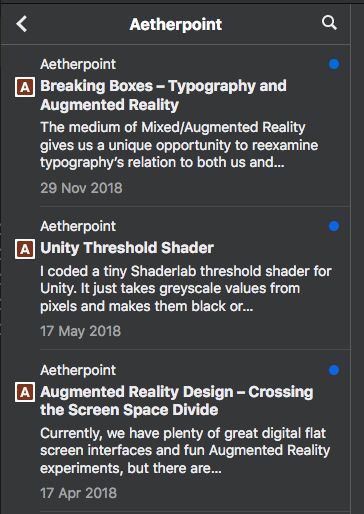Viewport: 364px width, 514px height.
Task: Go back using the left chevron arrow
Action: click(x=22, y=24)
